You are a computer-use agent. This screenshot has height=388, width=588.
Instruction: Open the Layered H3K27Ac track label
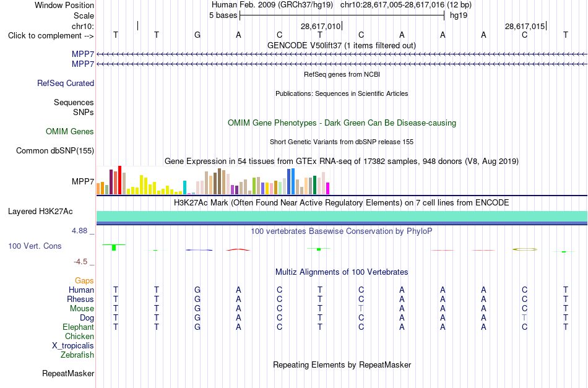pos(40,212)
